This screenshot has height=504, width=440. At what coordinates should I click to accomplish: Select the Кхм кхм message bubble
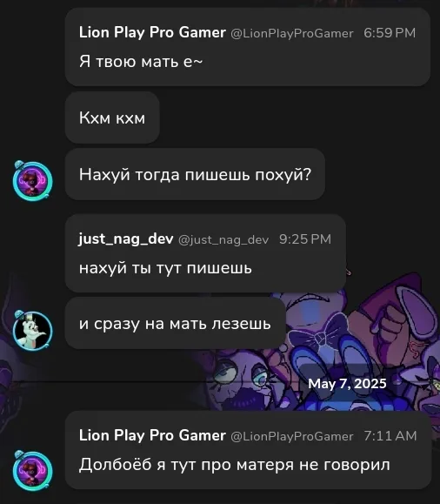click(112, 118)
